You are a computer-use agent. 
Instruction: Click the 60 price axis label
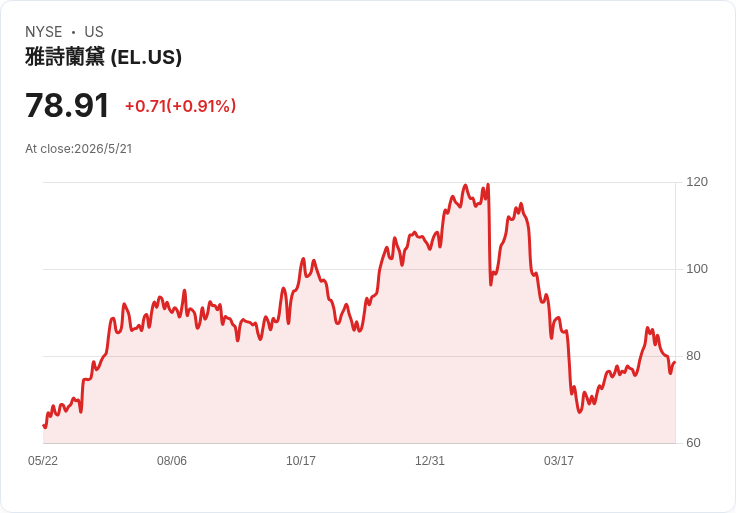pyautogui.click(x=693, y=443)
